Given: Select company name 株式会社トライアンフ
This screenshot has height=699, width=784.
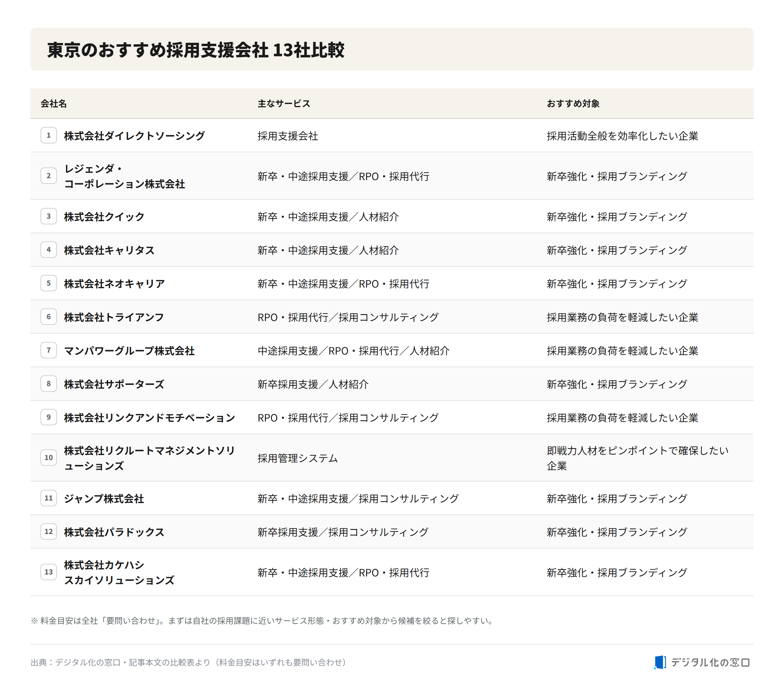Looking at the screenshot, I should (114, 317).
